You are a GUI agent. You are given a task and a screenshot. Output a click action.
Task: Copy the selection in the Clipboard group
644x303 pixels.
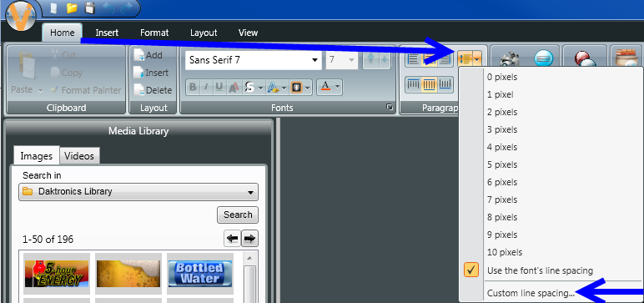[x=66, y=73]
